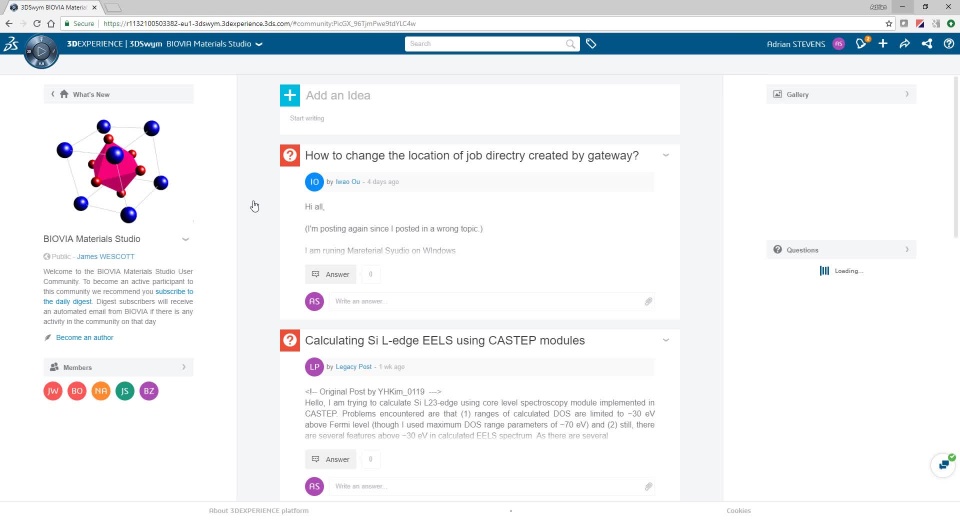Click the LP author avatar
The height and width of the screenshot is (520, 960).
pyautogui.click(x=314, y=367)
